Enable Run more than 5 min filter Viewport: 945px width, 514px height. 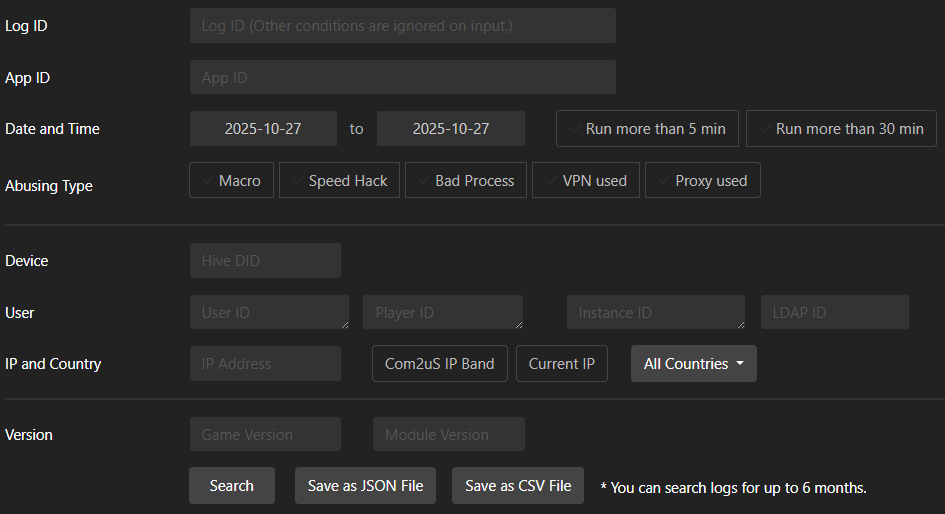tap(647, 129)
